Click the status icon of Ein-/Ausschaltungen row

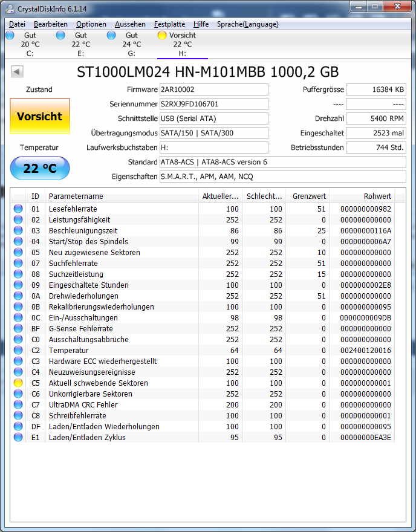tap(18, 317)
